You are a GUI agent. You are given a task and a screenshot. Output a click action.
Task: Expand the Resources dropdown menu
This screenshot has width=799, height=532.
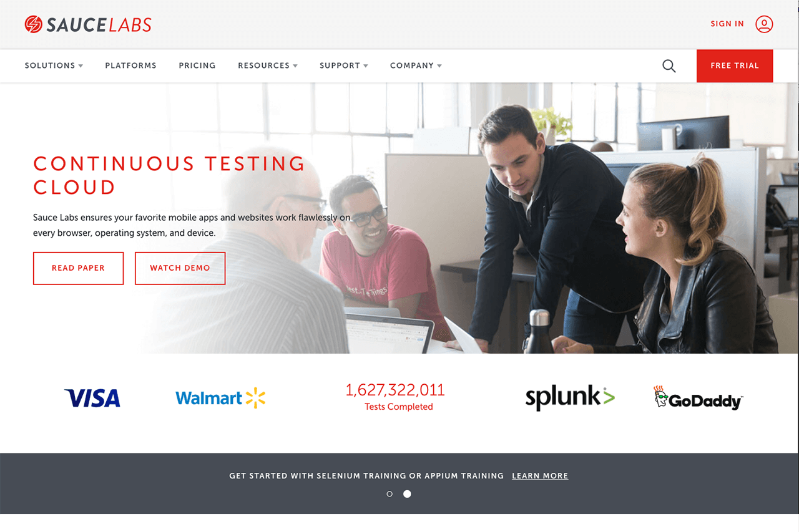pyautogui.click(x=268, y=65)
